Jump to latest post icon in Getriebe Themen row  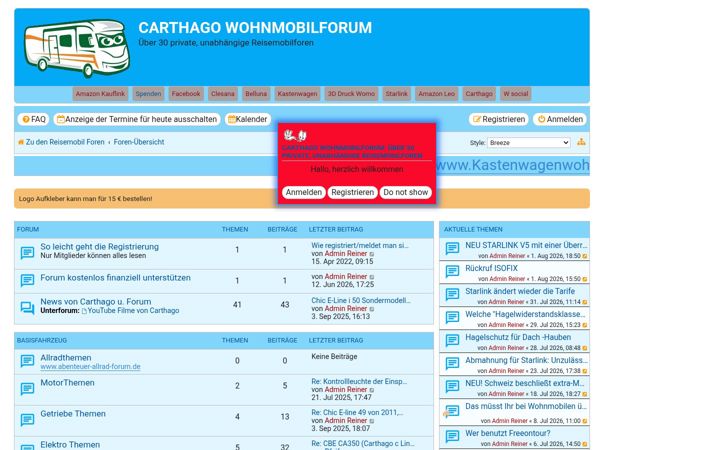372,421
